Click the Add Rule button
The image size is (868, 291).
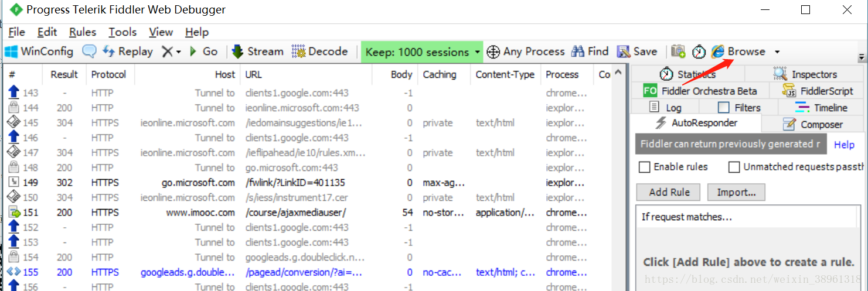pyautogui.click(x=669, y=192)
